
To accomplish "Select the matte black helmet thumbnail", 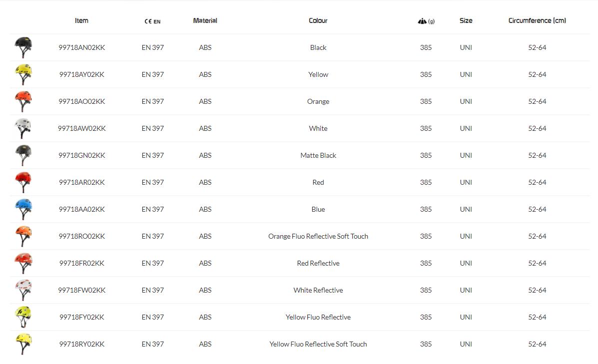I will [23, 155].
